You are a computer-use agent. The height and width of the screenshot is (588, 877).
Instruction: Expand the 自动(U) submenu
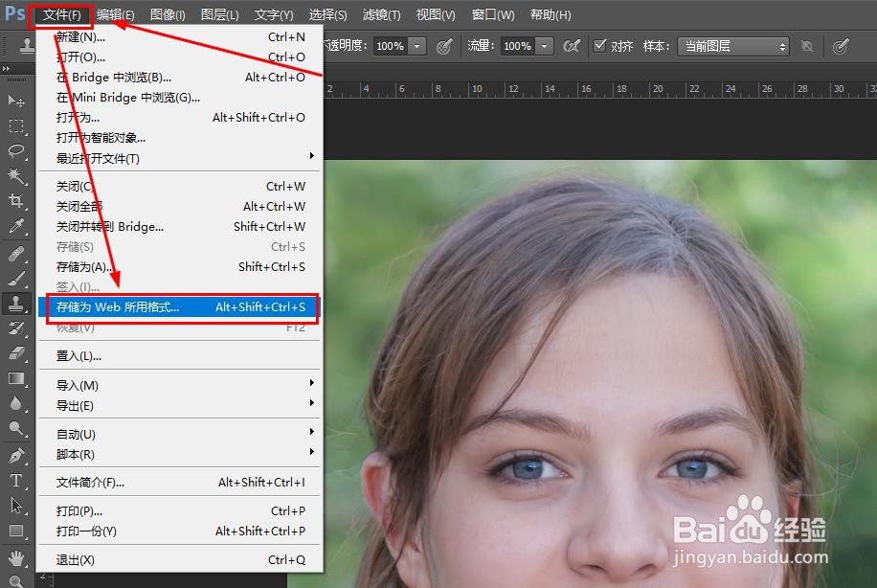coord(180,434)
